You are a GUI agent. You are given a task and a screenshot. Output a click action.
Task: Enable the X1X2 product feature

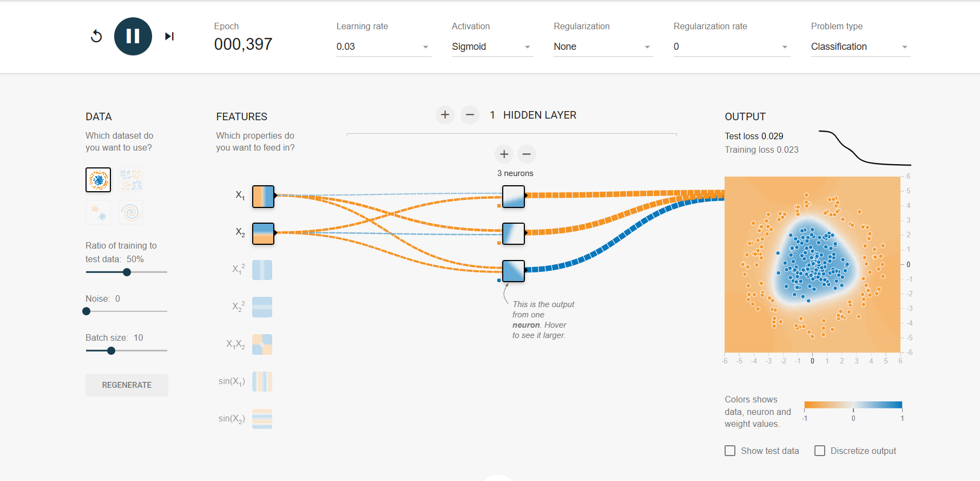click(x=262, y=344)
